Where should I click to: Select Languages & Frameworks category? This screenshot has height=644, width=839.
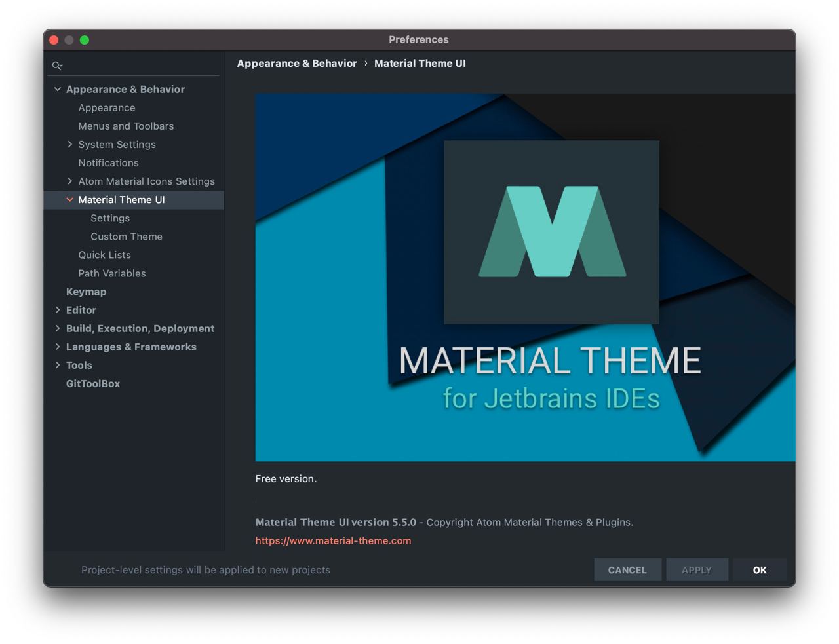(x=131, y=347)
